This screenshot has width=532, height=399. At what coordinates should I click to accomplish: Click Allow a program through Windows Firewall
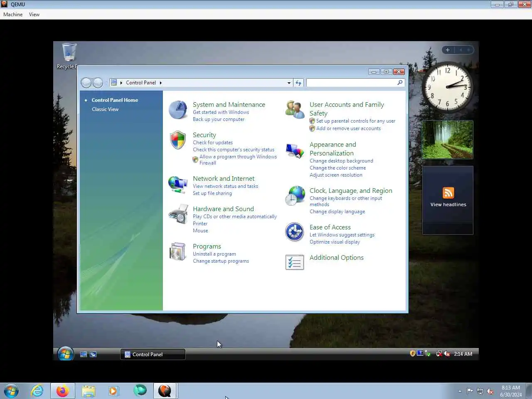238,160
